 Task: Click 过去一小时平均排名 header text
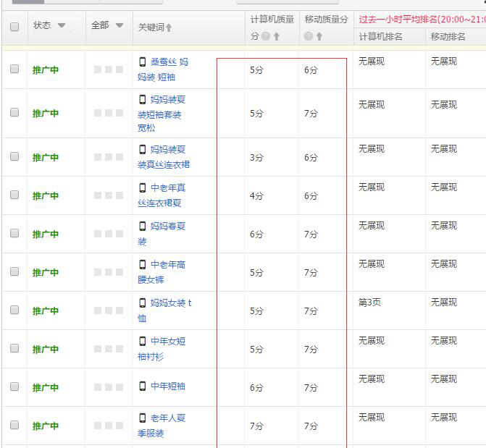click(x=422, y=20)
